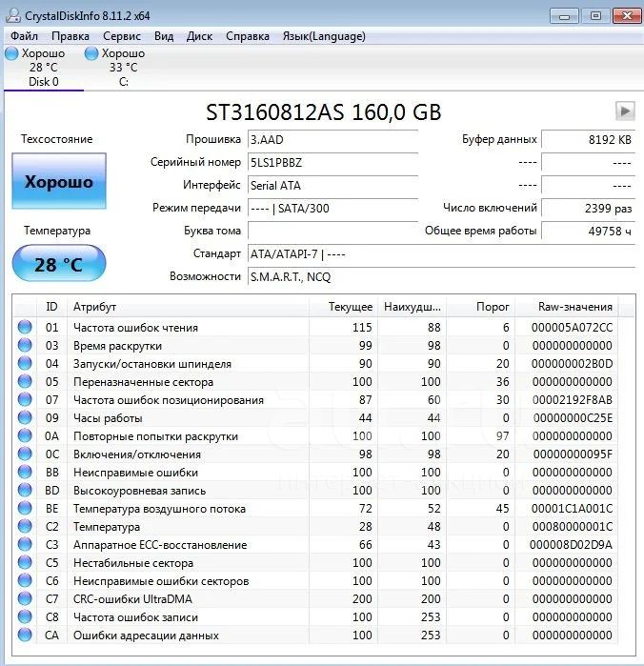The height and width of the screenshot is (666, 644).
Task: Select Частота ошибок записи attribute text
Action: pos(135,617)
